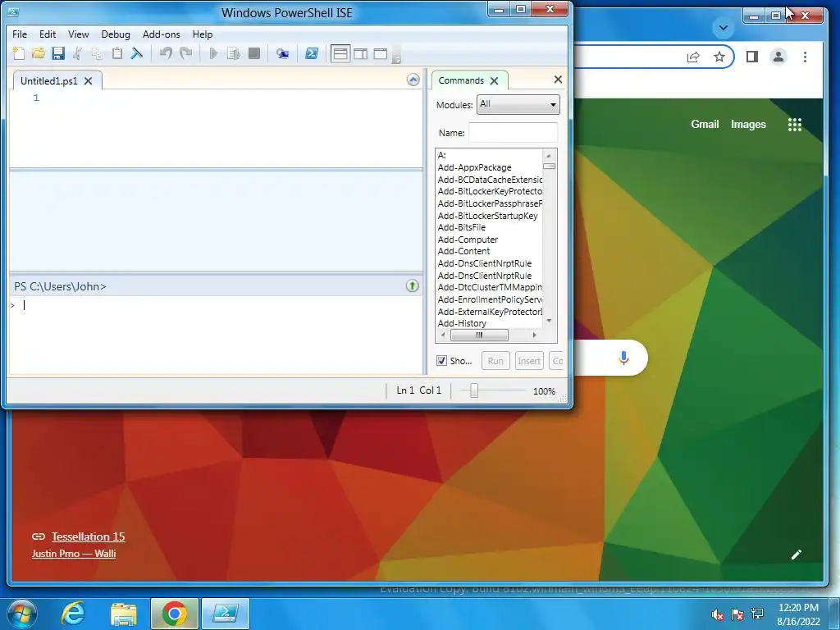Image resolution: width=840 pixels, height=630 pixels.
Task: Adjust the zoom slider in the status bar
Action: pyautogui.click(x=473, y=390)
